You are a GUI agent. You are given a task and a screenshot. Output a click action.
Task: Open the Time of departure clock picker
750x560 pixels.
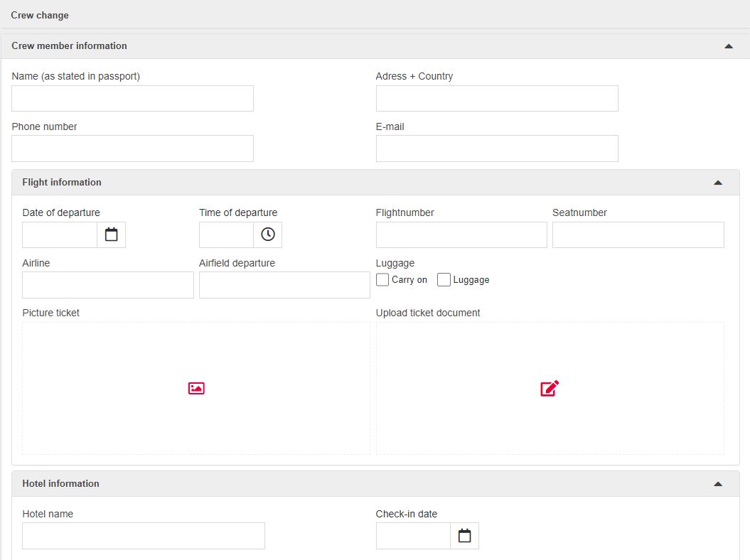tap(267, 235)
